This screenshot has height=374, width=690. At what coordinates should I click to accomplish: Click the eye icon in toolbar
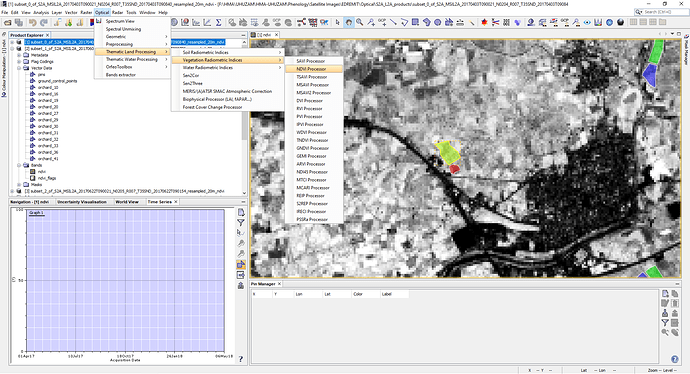click(587, 22)
